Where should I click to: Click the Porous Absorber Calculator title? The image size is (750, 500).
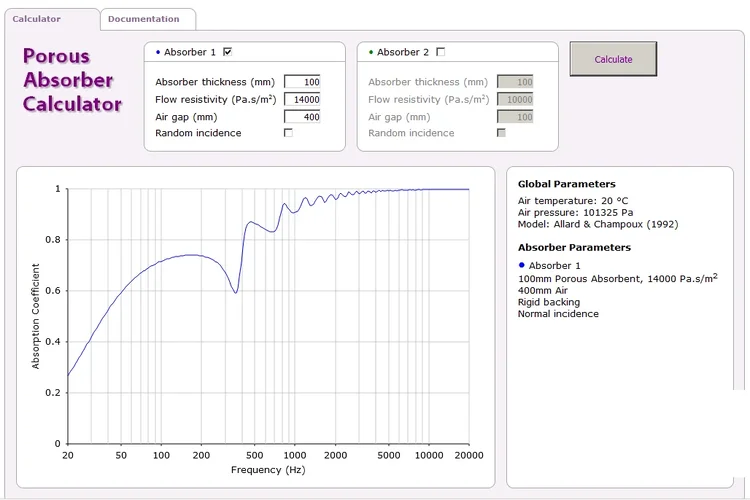(72, 80)
